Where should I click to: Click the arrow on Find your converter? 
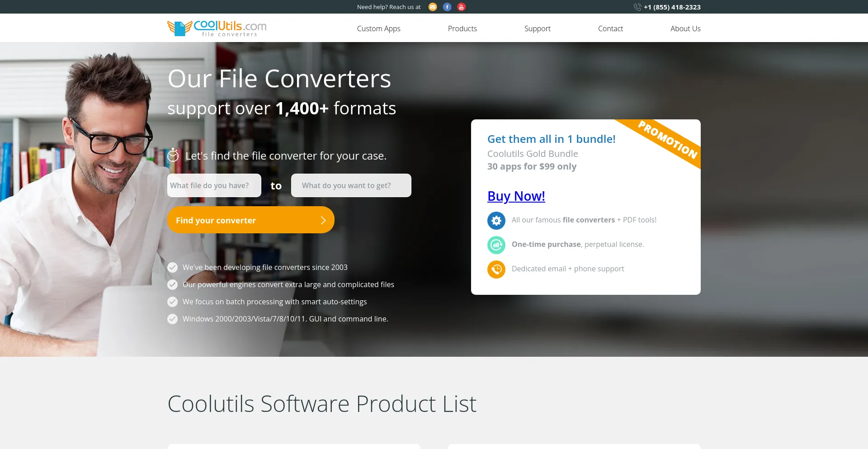tap(323, 220)
